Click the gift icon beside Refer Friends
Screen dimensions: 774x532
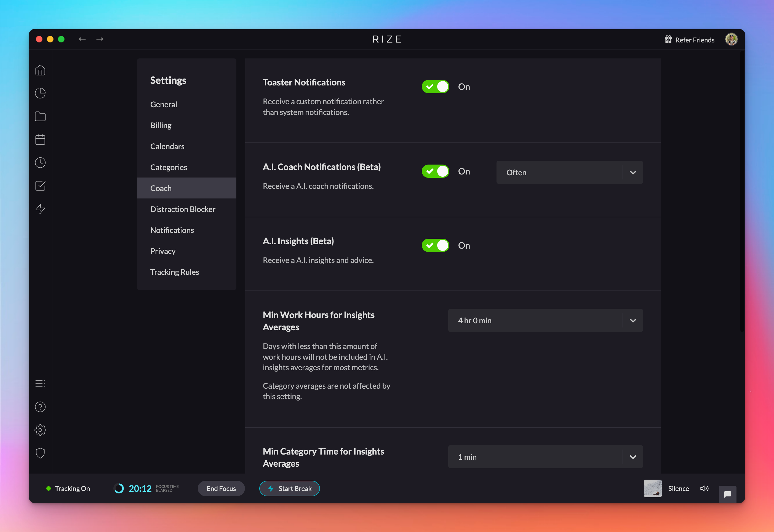click(x=668, y=39)
